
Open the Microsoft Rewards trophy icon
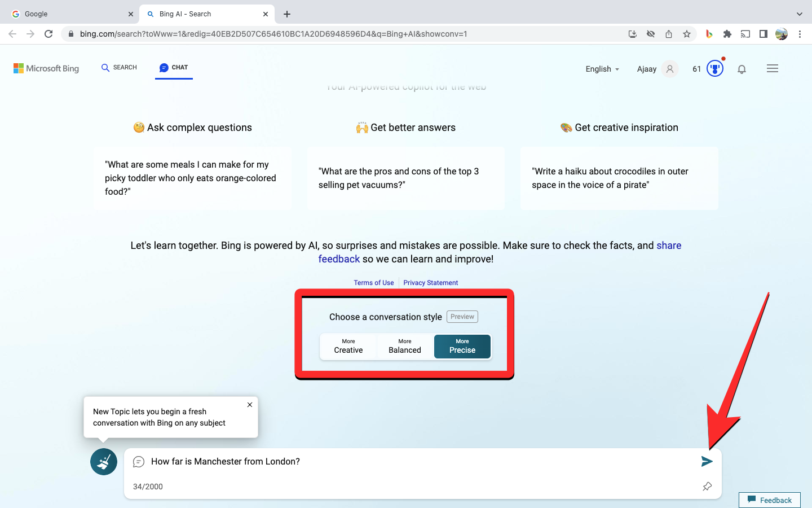point(715,69)
